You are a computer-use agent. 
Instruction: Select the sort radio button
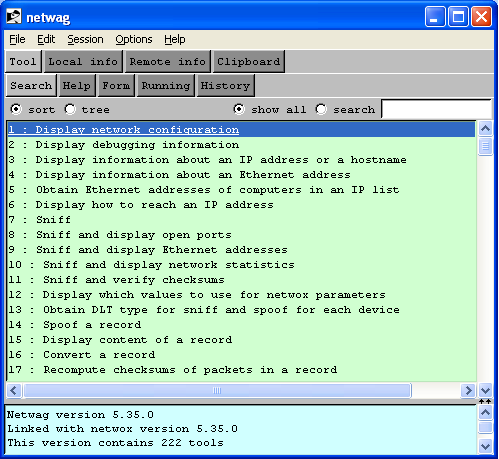pyautogui.click(x=16, y=109)
